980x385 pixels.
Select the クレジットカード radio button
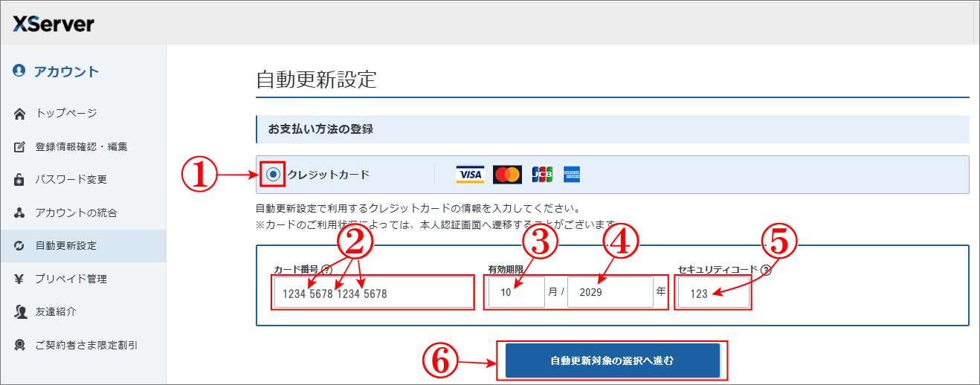coord(274,175)
